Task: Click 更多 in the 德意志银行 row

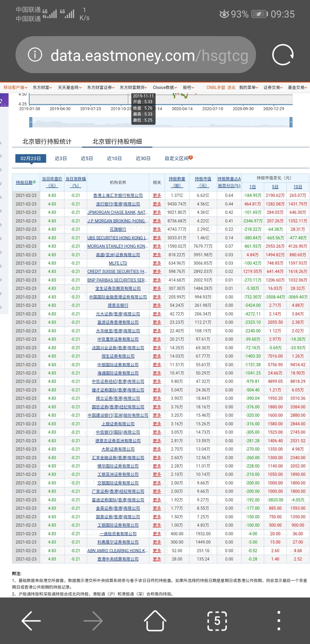Action: [x=157, y=305]
